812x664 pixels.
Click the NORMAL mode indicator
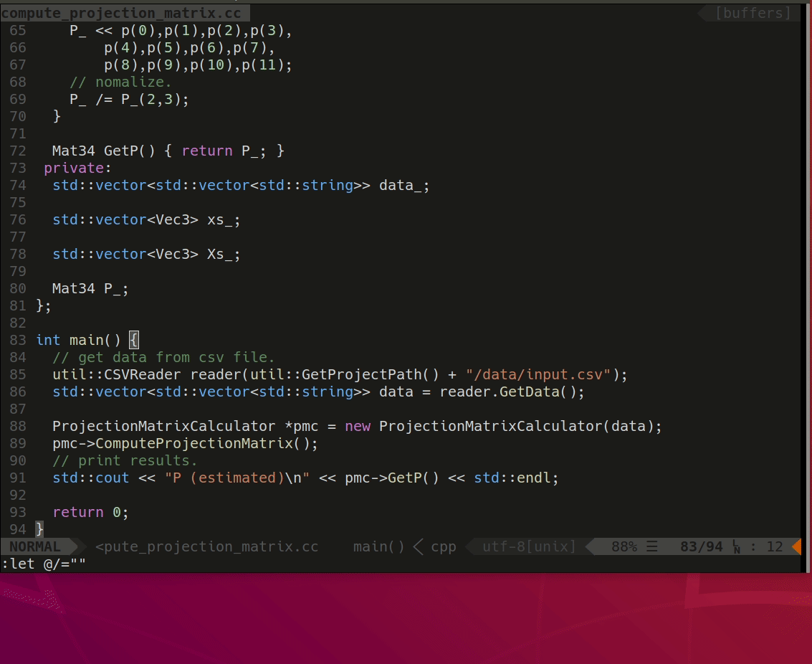pos(34,546)
